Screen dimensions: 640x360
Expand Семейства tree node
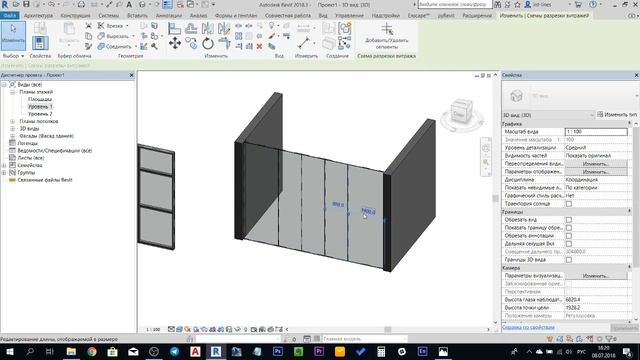tap(4, 165)
